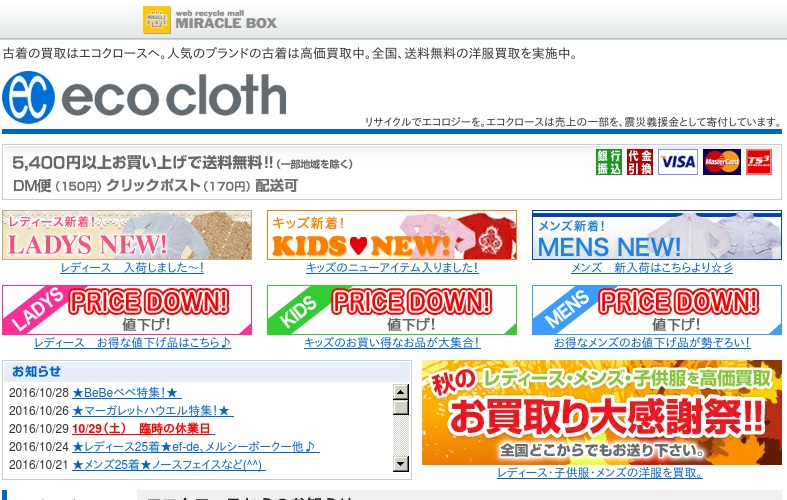Open the 10/29 temporary holiday notice link
Viewport: 787px width, 500px height.
[x=144, y=429]
